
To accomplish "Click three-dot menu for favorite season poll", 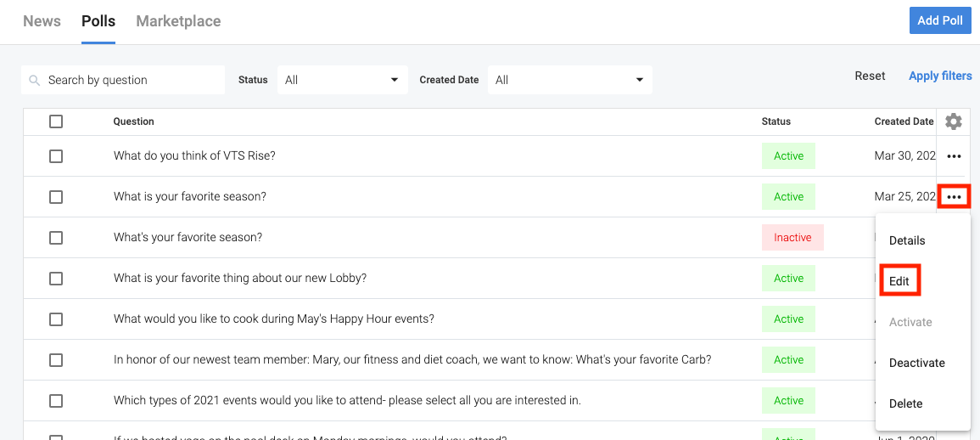I will (x=954, y=197).
